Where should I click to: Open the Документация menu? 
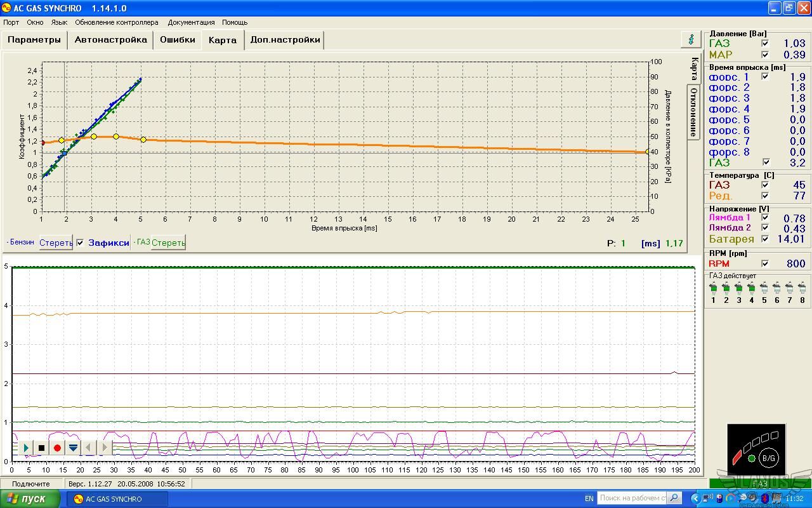point(191,22)
